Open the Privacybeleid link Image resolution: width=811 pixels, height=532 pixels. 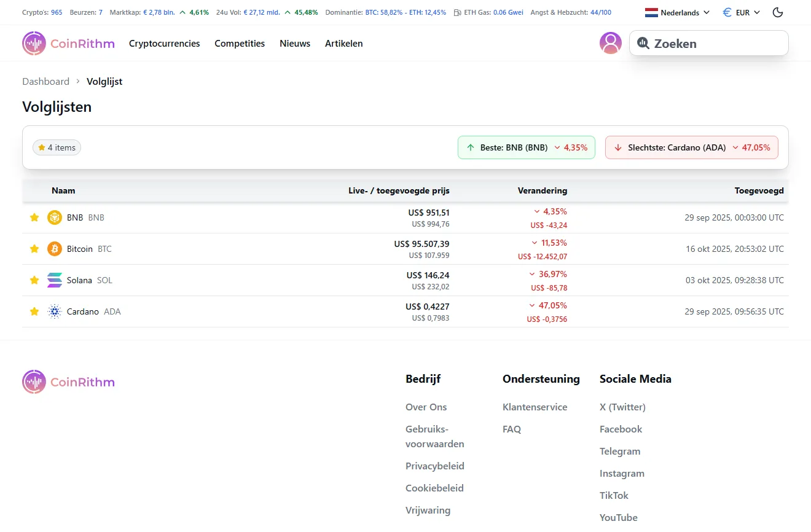[x=434, y=466]
